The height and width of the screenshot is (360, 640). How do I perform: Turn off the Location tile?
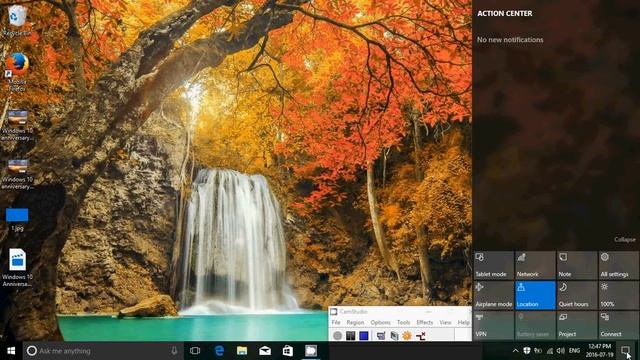pos(535,295)
